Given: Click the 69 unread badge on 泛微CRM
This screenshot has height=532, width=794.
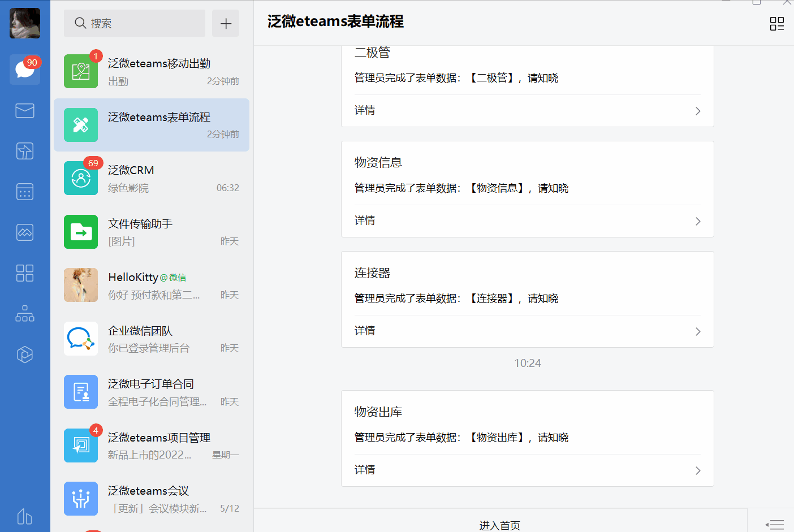Looking at the screenshot, I should point(93,163).
